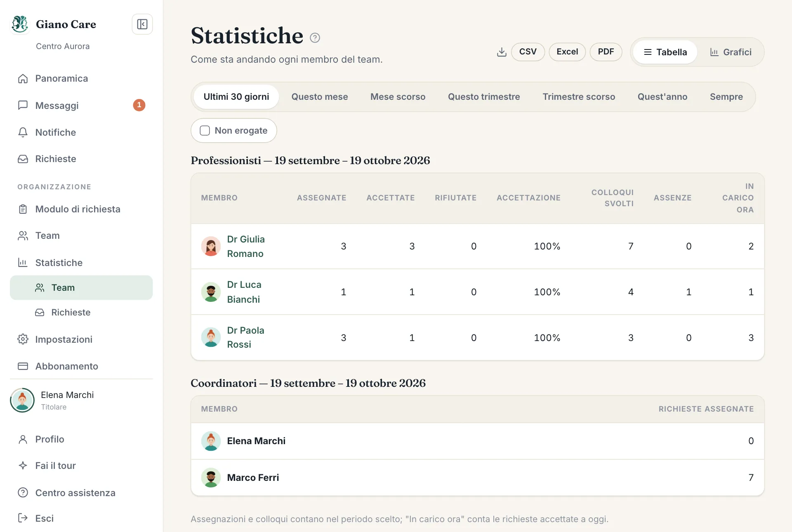Click the download icon before CSV
The height and width of the screenshot is (532, 792).
[502, 52]
